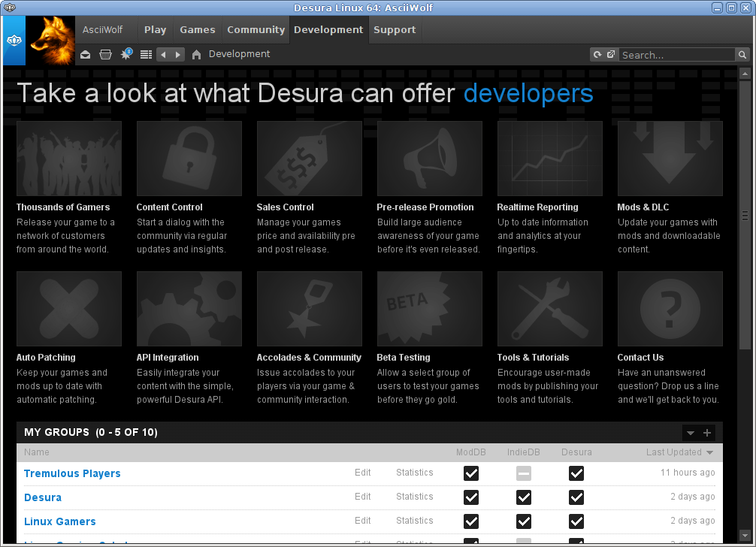Click into the Search field

[x=677, y=55]
